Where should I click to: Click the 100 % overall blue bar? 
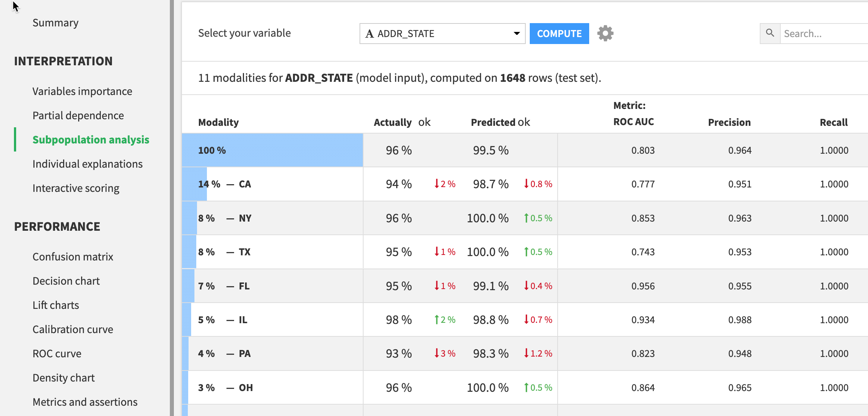pos(272,150)
